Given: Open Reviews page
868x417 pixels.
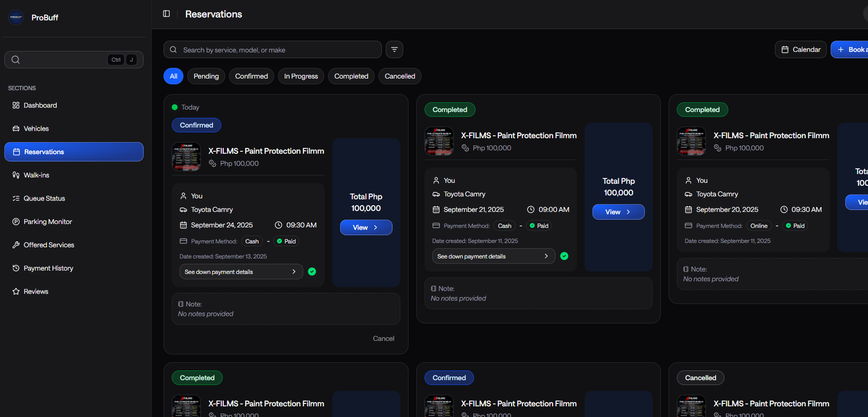Looking at the screenshot, I should coord(74,291).
